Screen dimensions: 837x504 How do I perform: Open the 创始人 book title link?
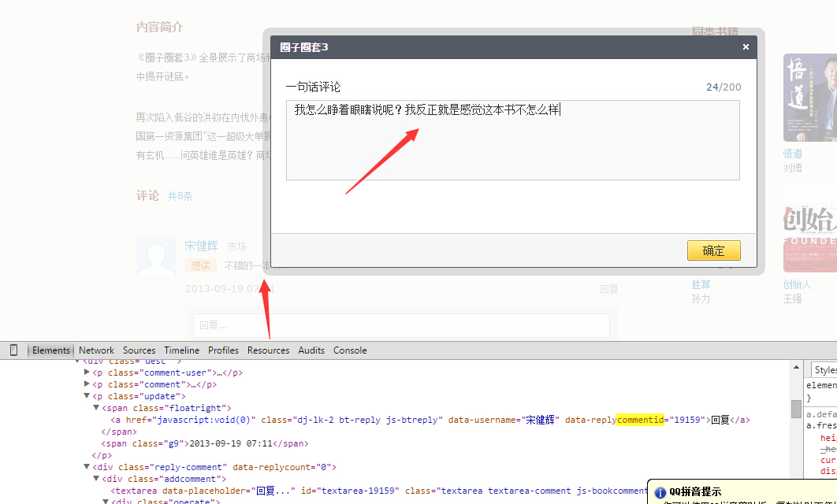coord(797,284)
